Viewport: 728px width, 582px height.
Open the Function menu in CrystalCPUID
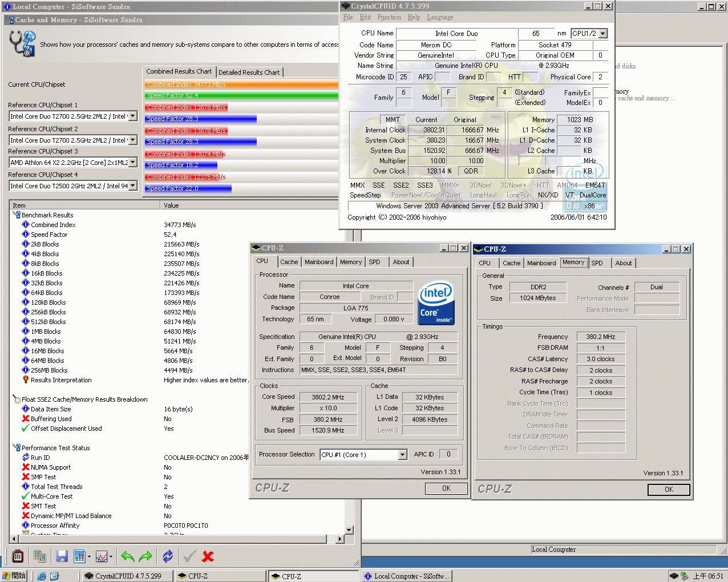389,17
